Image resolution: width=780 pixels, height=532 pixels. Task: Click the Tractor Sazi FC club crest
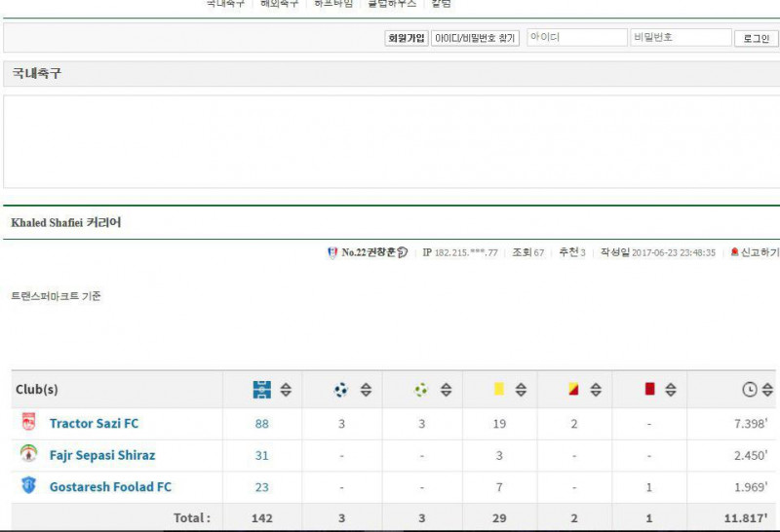point(27,423)
